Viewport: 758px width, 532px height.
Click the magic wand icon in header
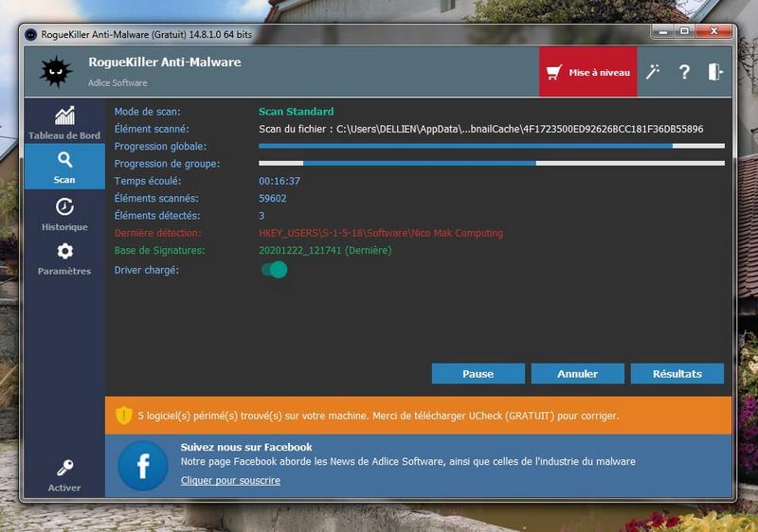coord(653,72)
